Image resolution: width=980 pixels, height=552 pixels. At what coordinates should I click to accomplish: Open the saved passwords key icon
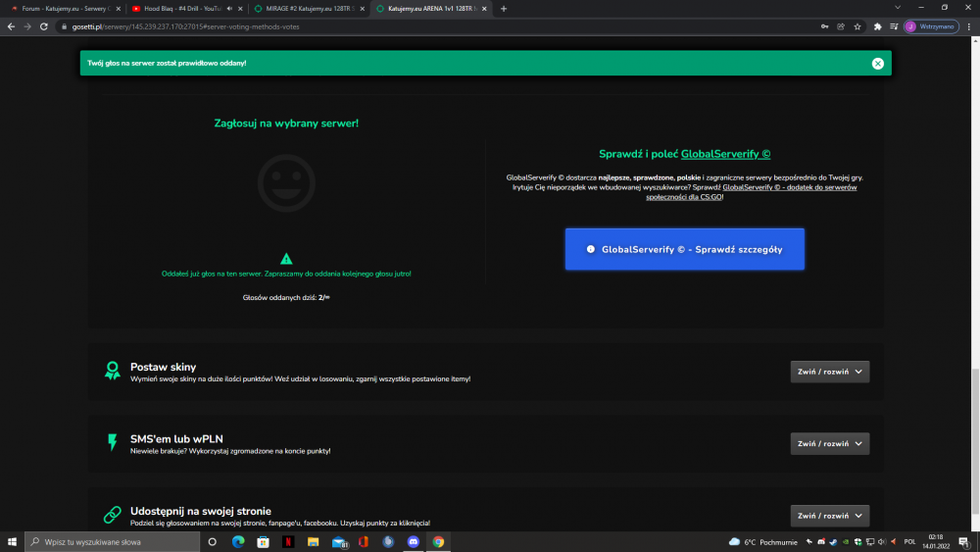click(824, 26)
